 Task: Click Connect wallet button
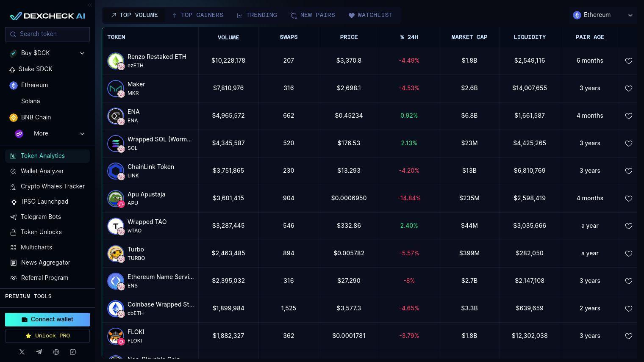47,320
